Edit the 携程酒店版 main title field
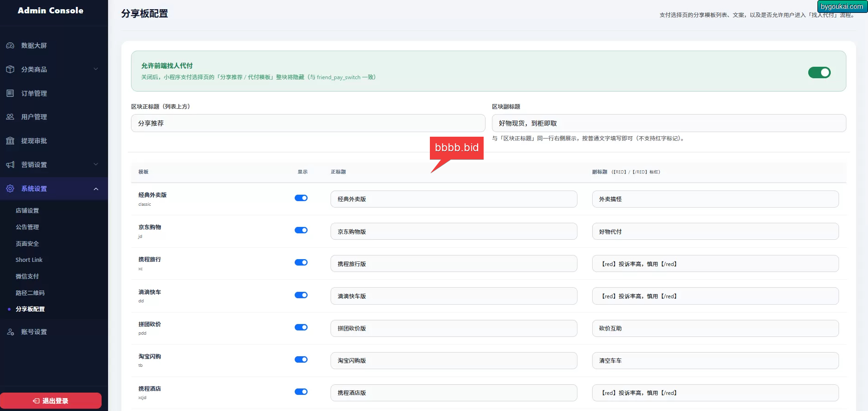Image resolution: width=868 pixels, height=411 pixels. coord(454,393)
